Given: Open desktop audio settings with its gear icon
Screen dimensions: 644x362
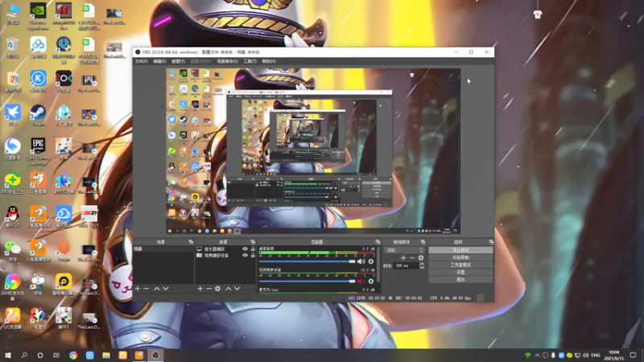Looking at the screenshot, I should 371,261.
